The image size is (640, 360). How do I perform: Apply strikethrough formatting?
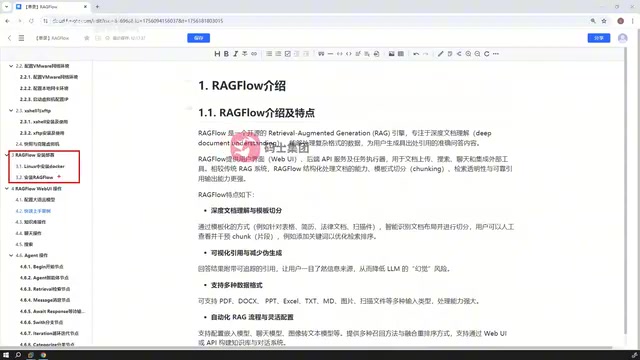pyautogui.click(x=244, y=54)
